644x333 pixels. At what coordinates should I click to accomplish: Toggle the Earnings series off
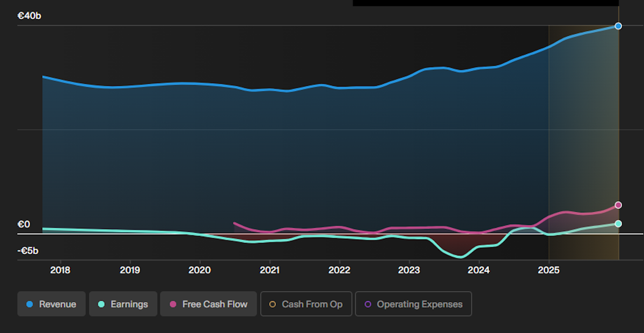tap(123, 304)
